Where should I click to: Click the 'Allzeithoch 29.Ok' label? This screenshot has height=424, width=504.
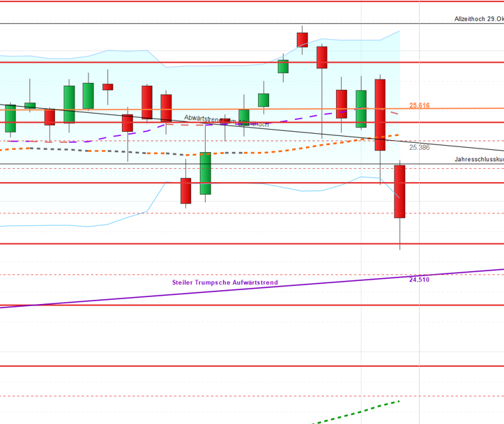(x=476, y=20)
